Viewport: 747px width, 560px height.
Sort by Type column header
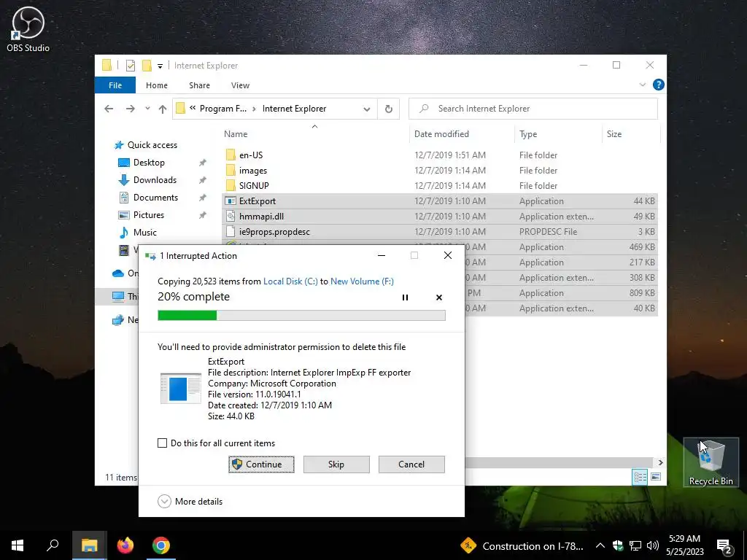tap(558, 134)
